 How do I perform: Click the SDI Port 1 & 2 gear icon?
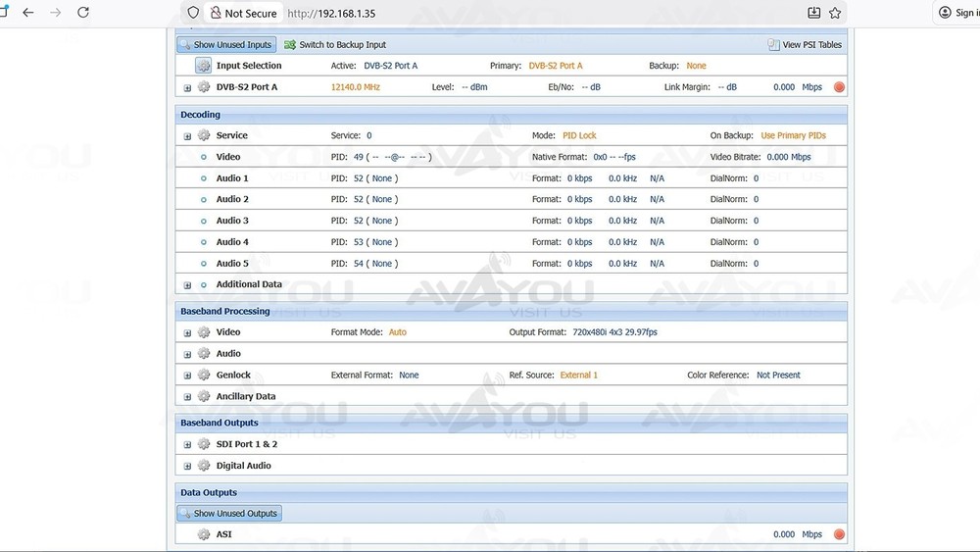click(x=204, y=445)
